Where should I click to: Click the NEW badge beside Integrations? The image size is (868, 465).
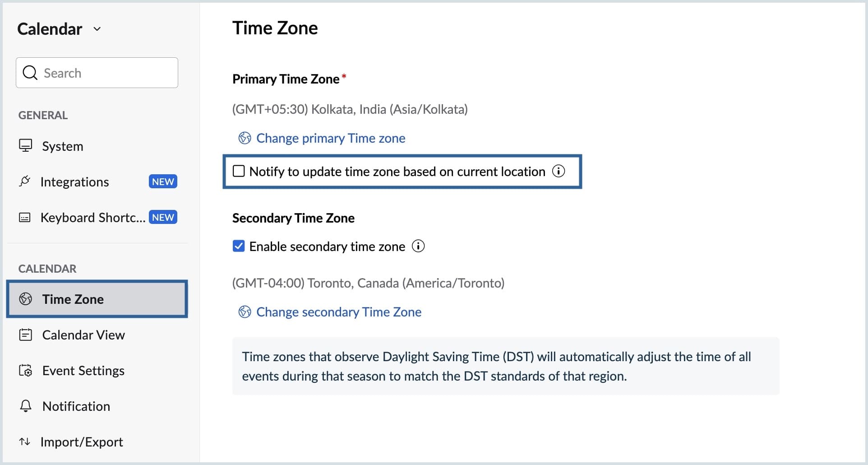[163, 181]
